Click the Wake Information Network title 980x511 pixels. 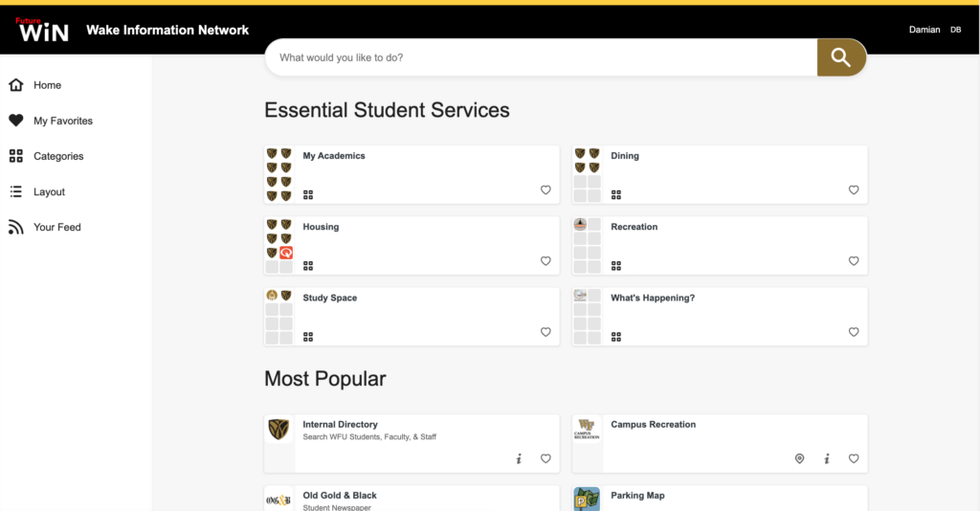click(167, 30)
